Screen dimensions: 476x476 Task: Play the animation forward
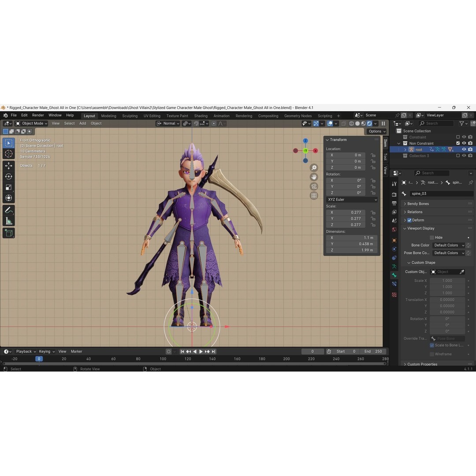201,352
